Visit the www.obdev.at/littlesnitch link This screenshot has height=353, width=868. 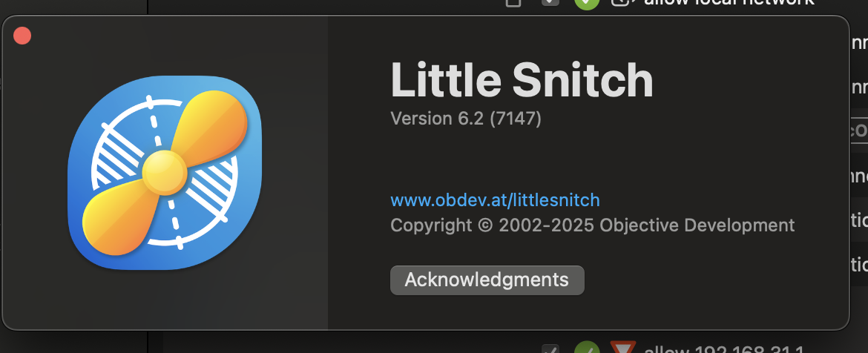click(x=495, y=199)
